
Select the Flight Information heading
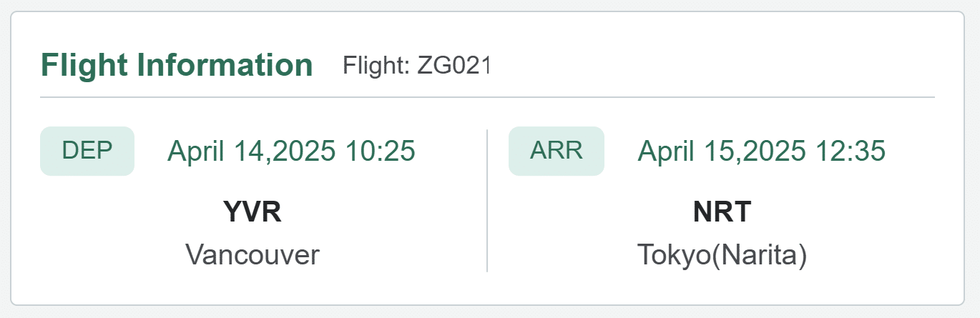(x=177, y=65)
